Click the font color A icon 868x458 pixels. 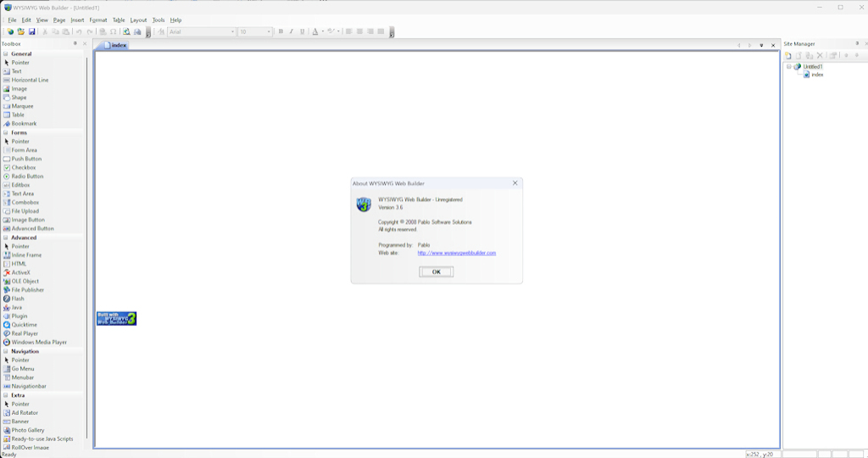315,31
